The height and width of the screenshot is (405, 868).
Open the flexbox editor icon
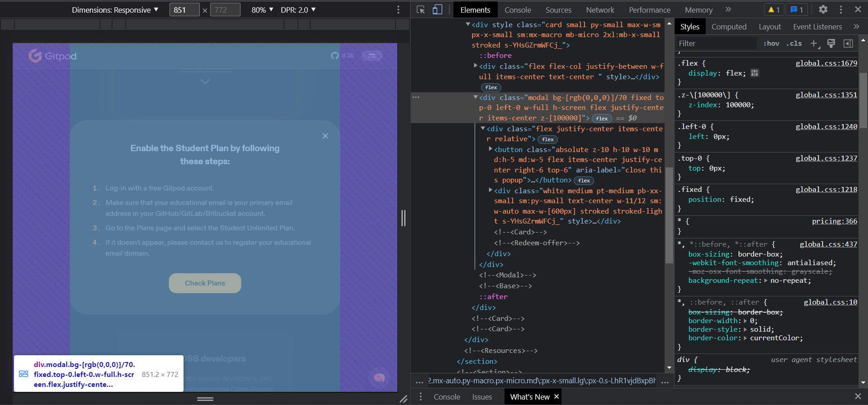click(755, 73)
